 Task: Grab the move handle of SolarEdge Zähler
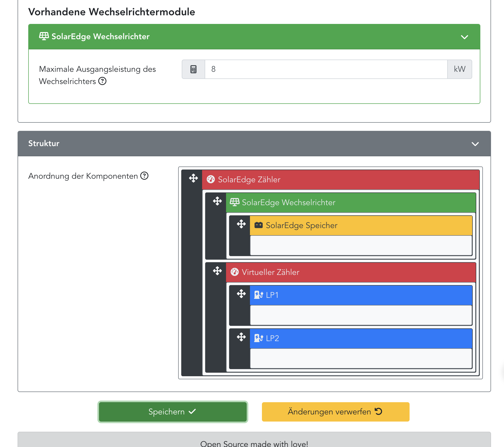pyautogui.click(x=193, y=178)
